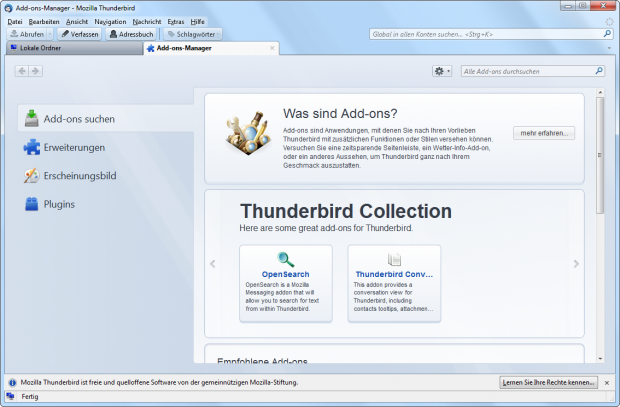Screen dimensions: 620x407
Task: Click the add-on manager forward arrow
Action: click(36, 71)
